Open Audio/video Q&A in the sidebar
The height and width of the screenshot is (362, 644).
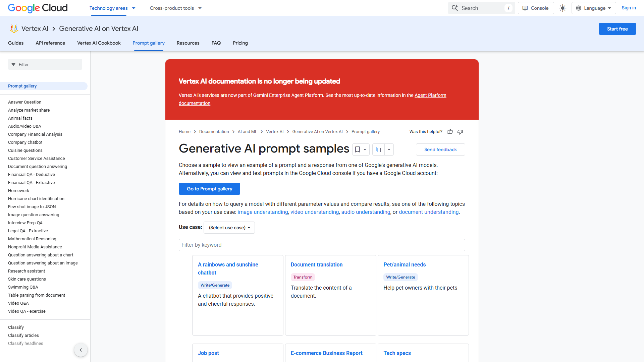(24, 126)
